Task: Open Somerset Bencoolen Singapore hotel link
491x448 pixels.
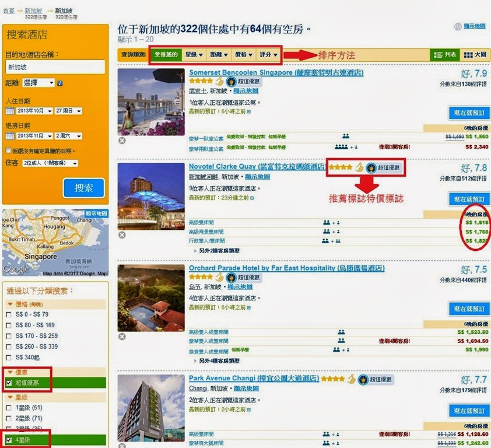Action: 276,73
